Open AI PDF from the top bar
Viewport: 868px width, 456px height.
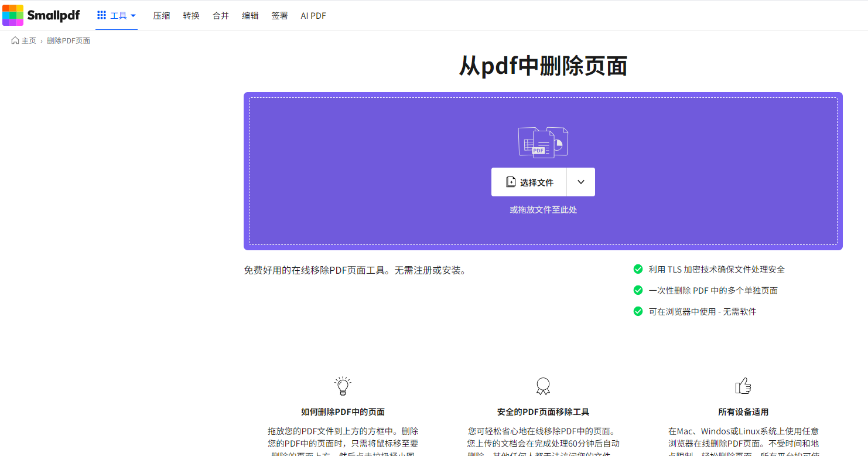[x=313, y=16]
